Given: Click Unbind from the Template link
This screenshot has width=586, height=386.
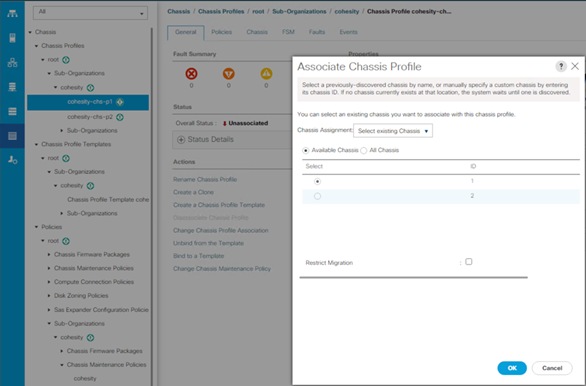Looking at the screenshot, I should point(208,243).
